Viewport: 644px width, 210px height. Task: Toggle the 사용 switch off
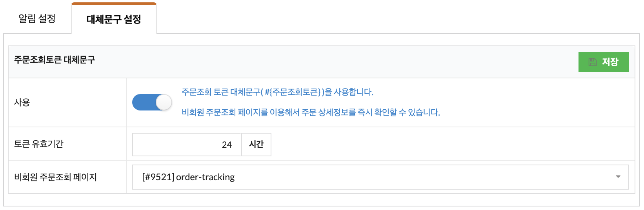click(152, 103)
